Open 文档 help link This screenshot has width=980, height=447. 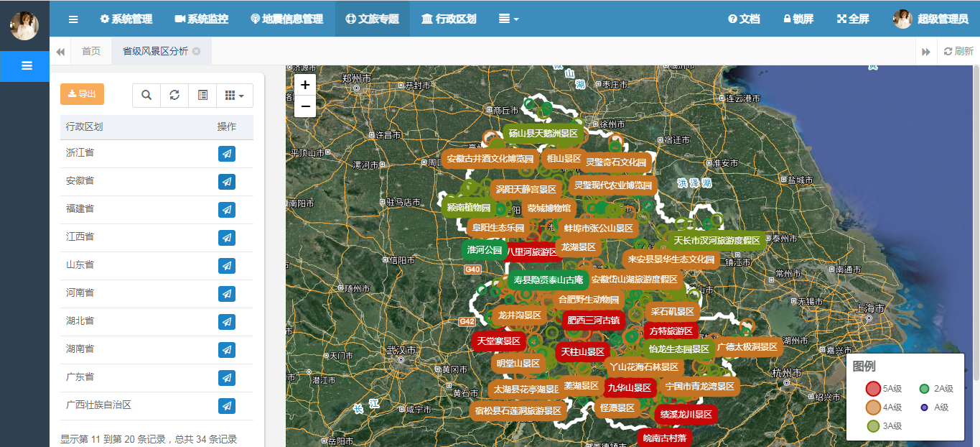click(745, 19)
